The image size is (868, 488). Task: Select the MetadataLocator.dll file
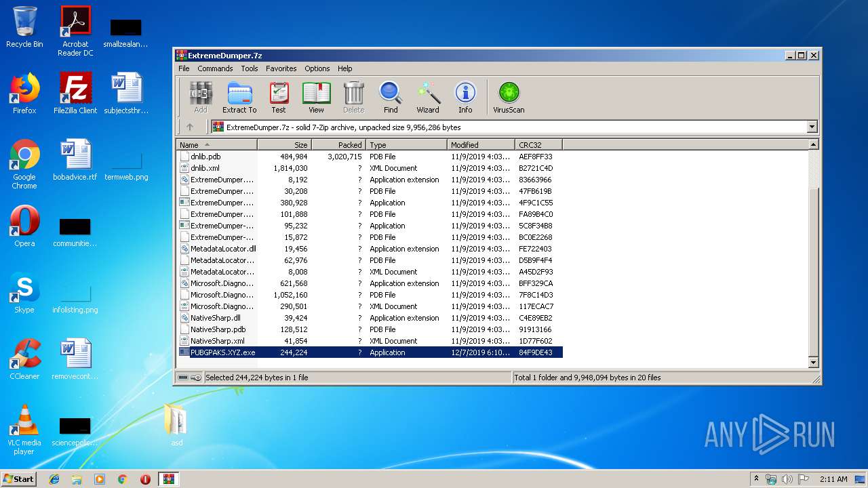tap(370, 249)
